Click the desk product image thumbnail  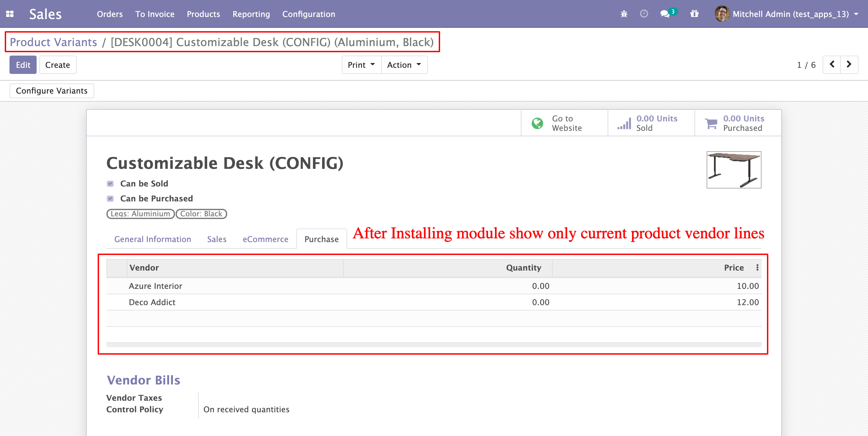point(734,170)
